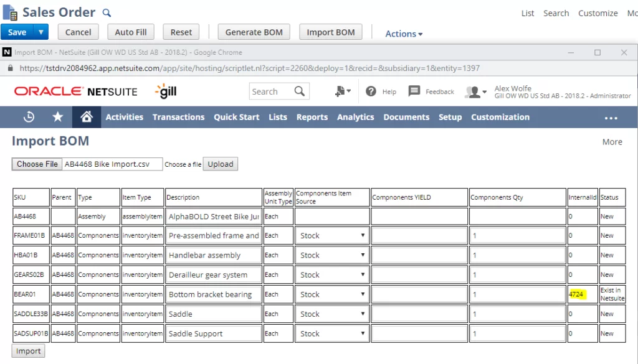
Task: Open the Recent Records clock icon
Action: (29, 117)
